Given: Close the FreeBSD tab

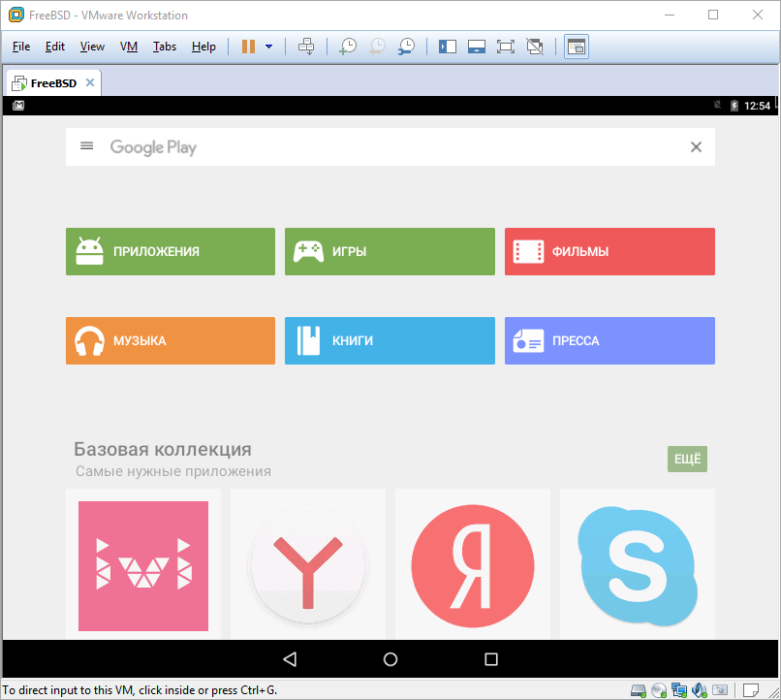Looking at the screenshot, I should pyautogui.click(x=90, y=82).
